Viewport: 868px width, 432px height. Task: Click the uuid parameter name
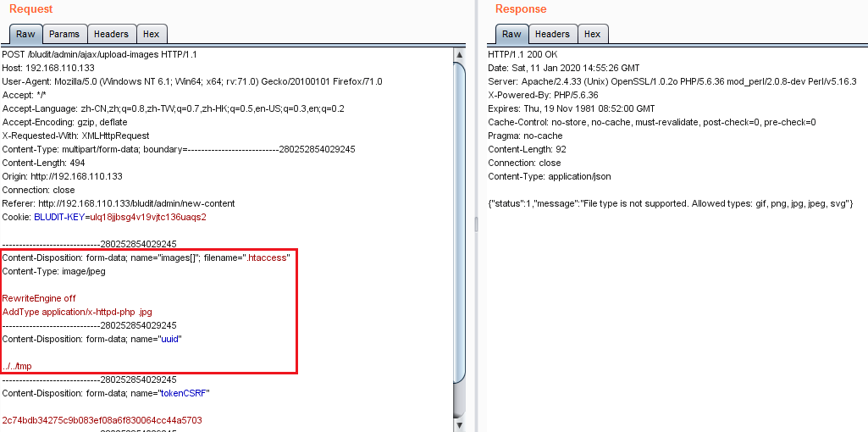(169, 339)
